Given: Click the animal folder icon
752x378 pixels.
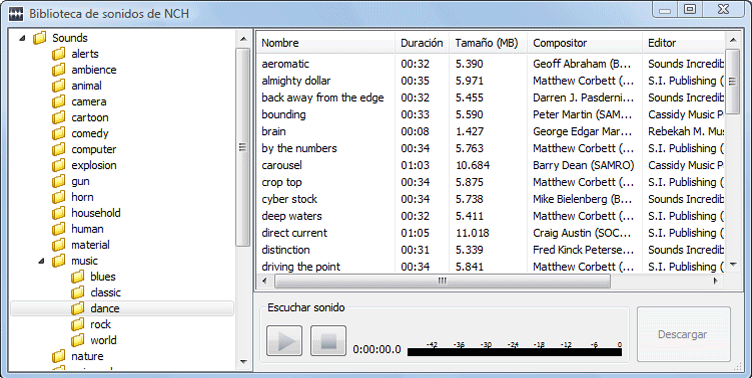Looking at the screenshot, I should click(59, 85).
